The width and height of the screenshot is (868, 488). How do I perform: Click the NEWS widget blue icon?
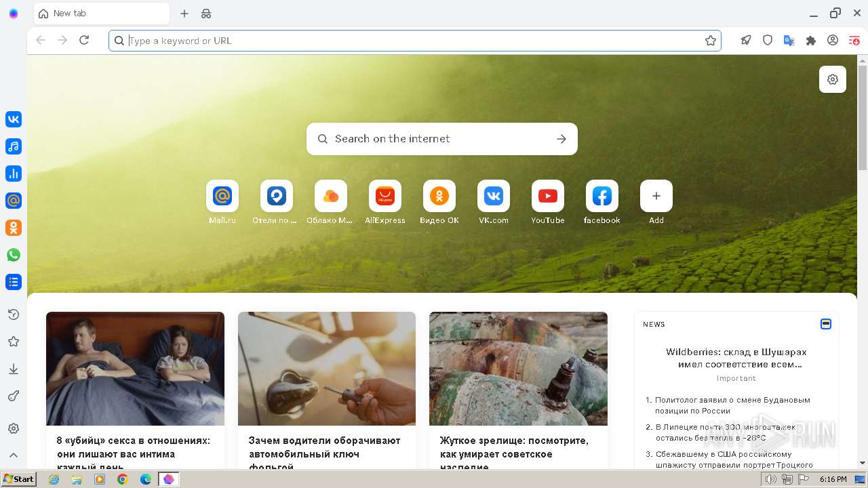click(x=826, y=324)
